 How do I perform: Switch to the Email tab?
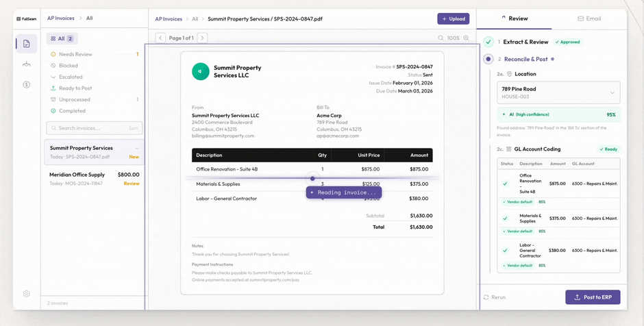[589, 18]
